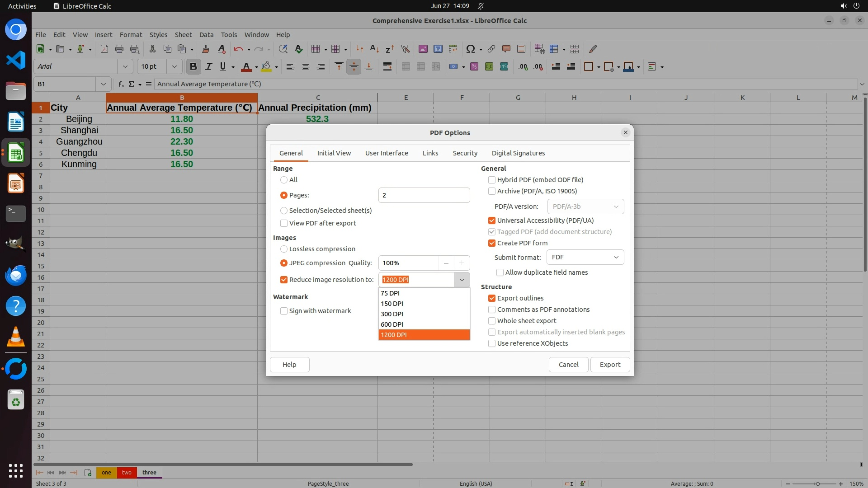Viewport: 868px width, 488px height.
Task: Open the font size 10 pt dropdown
Action: (174, 67)
